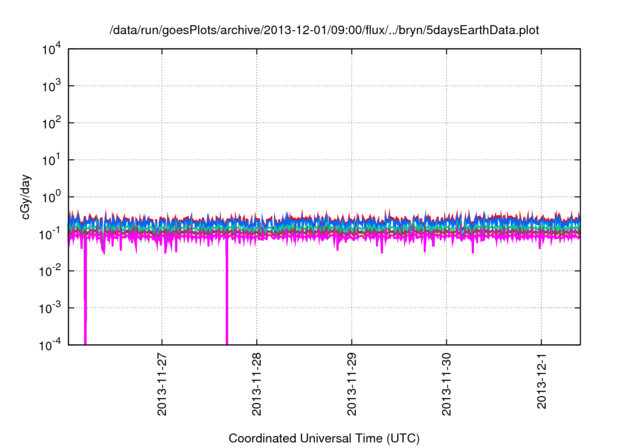640x448 pixels.
Task: Click the 2013-11-29 date tick label
Action: 351,384
